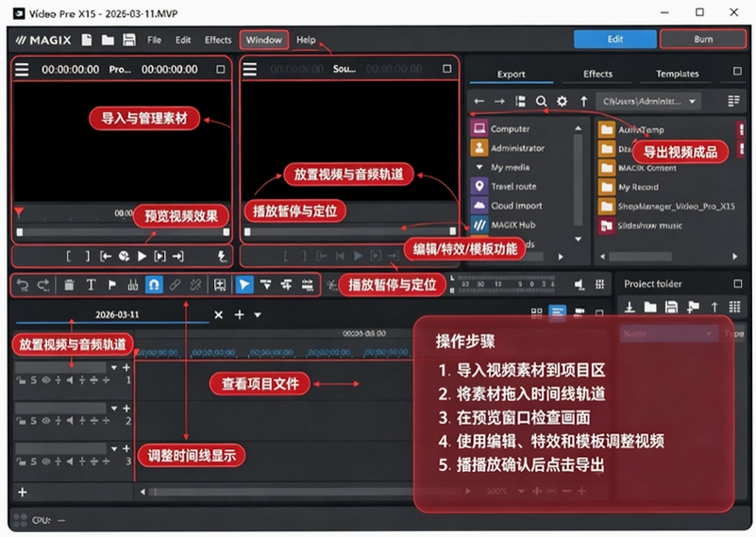The image size is (756, 537).
Task: Open the C:\Users\Administrator path dropdown
Action: pyautogui.click(x=648, y=101)
